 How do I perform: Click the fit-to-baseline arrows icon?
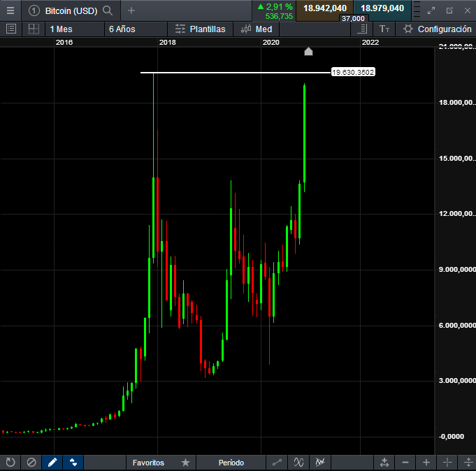384,463
